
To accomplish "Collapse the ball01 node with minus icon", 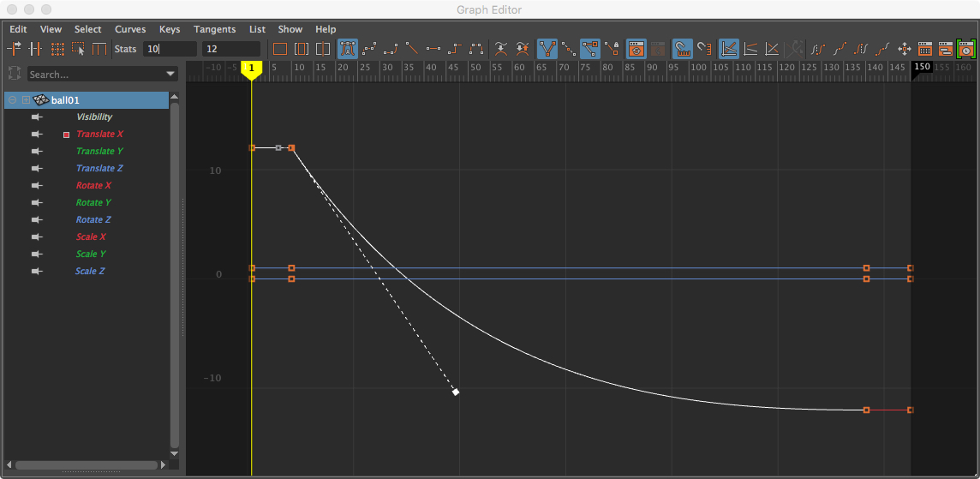I will 13,100.
